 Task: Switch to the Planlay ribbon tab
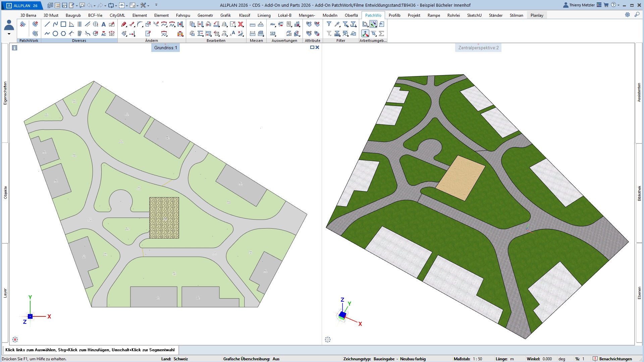click(x=537, y=15)
